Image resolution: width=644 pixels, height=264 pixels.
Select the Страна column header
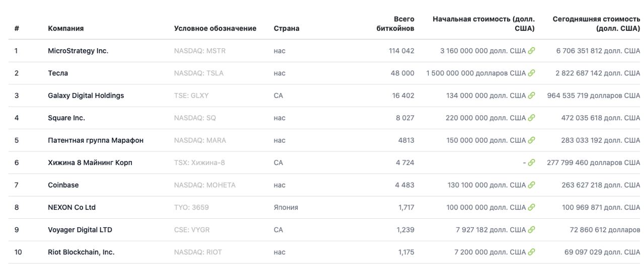pyautogui.click(x=286, y=29)
